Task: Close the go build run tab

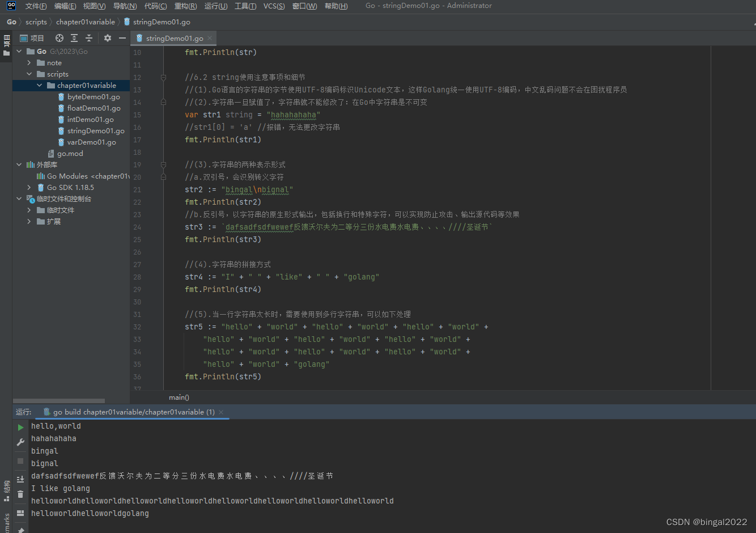Action: (x=221, y=412)
